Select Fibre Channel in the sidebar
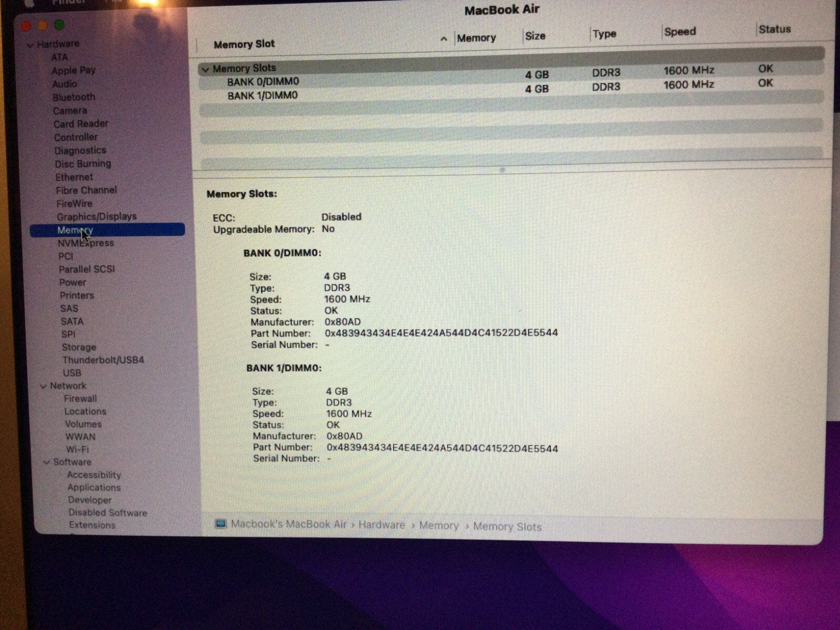This screenshot has height=630, width=840. pos(87,190)
